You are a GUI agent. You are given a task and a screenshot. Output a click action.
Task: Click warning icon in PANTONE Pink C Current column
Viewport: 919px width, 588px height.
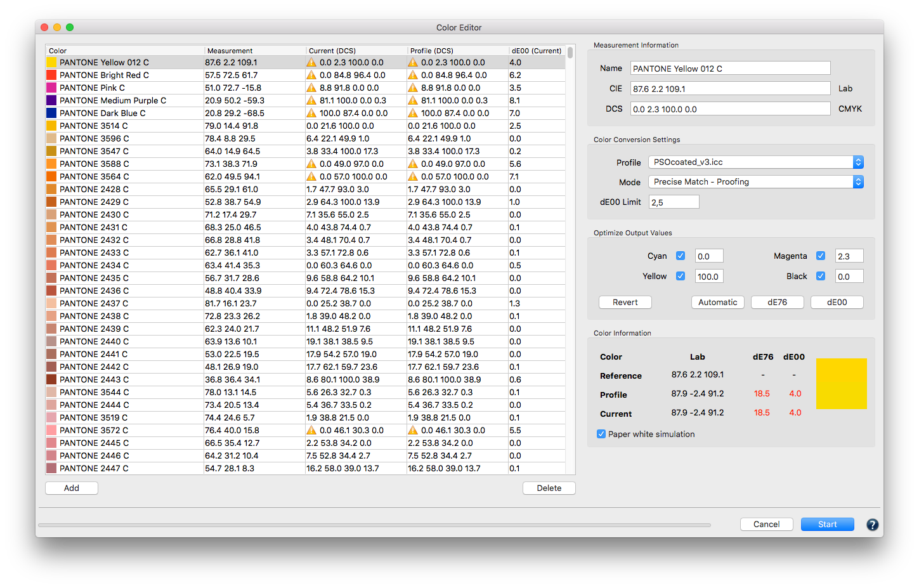[311, 88]
